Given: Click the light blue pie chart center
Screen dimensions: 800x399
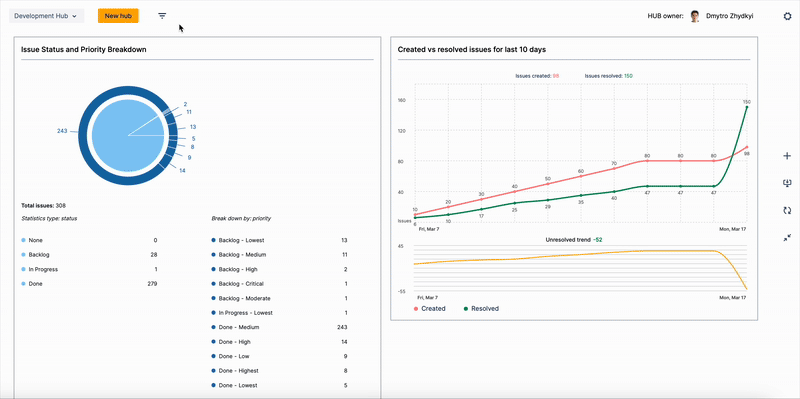Looking at the screenshot, I should 128,135.
